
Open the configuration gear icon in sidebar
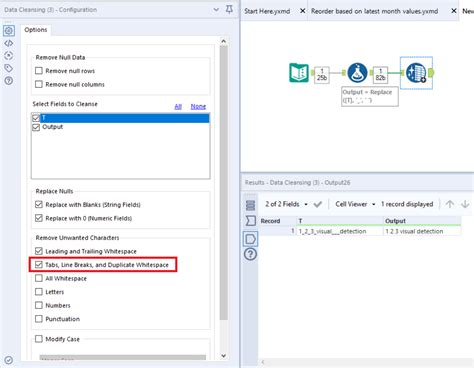[9, 31]
